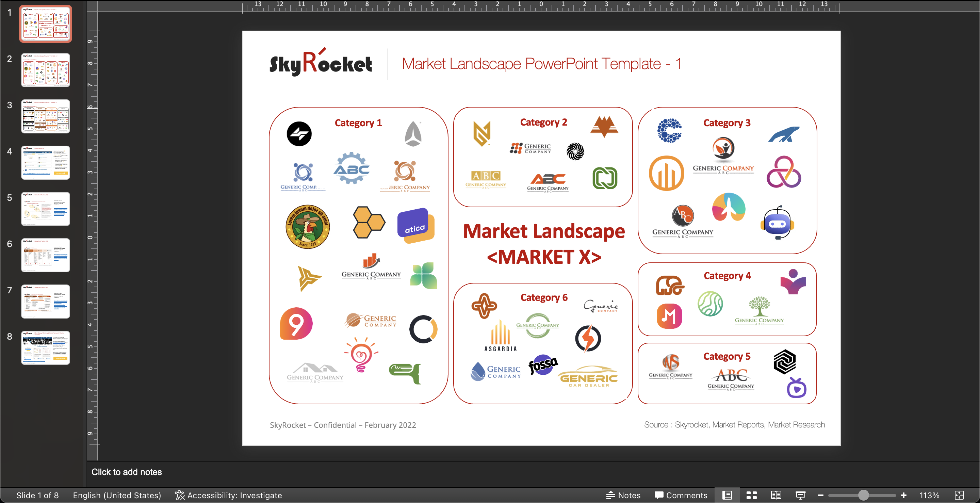Select the black hexagon spiral logo

click(784, 361)
